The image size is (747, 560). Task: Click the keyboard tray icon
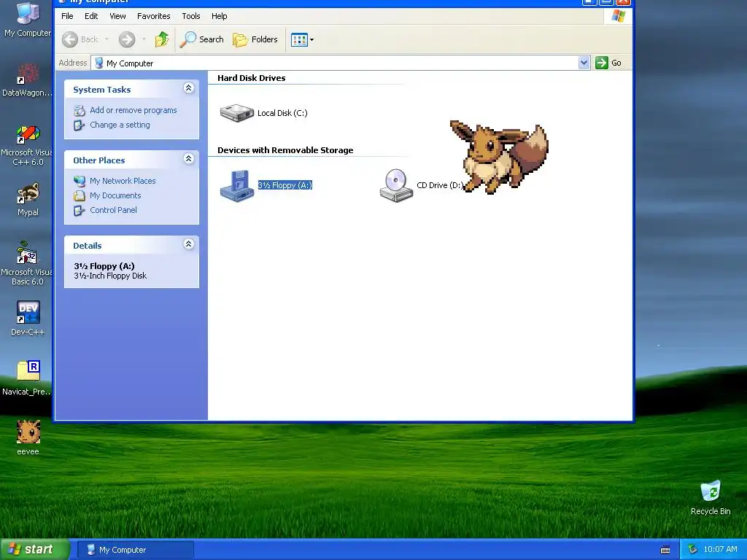click(665, 550)
